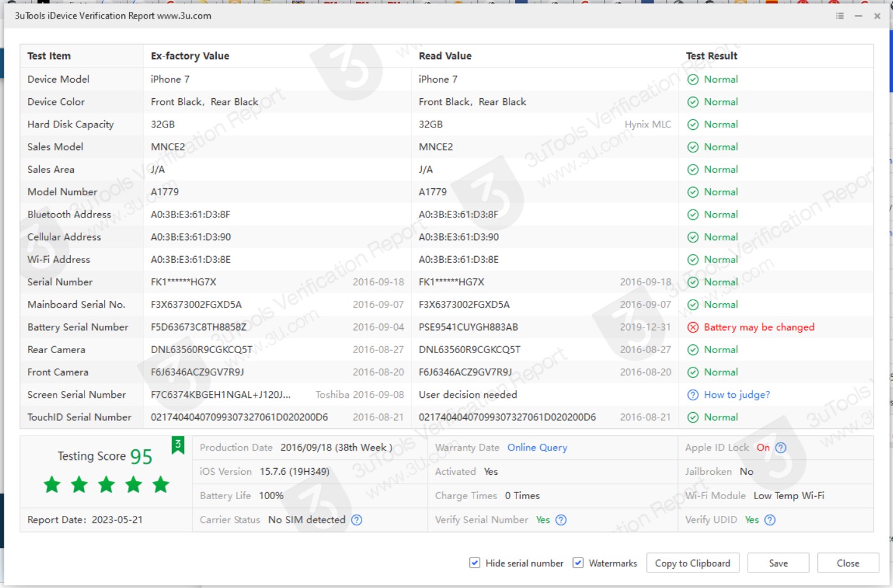The height and width of the screenshot is (588, 893).
Task: Click the Save button
Action: coord(777,563)
